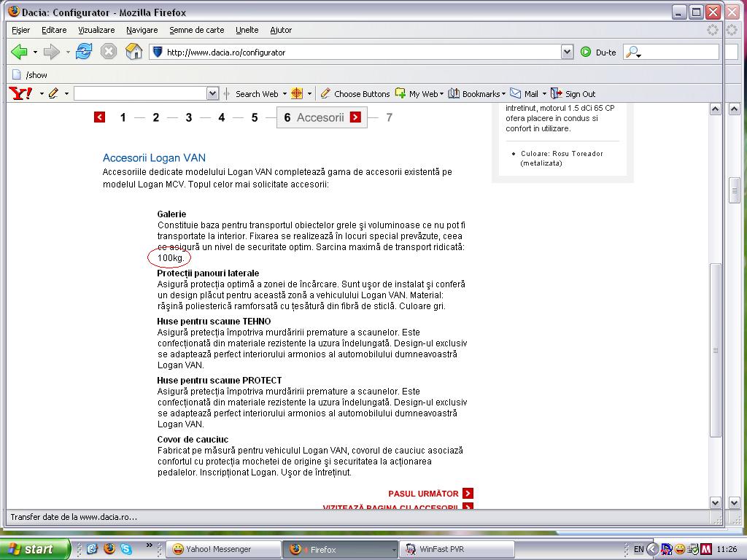Click the outer window scrollbar down arrow
Viewport: 747px width, 560px height.
(x=734, y=503)
